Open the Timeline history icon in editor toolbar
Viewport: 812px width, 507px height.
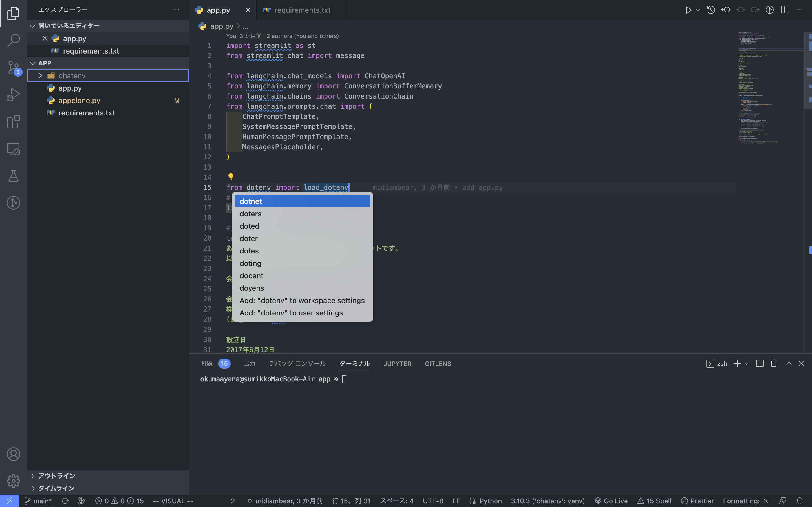(x=711, y=10)
